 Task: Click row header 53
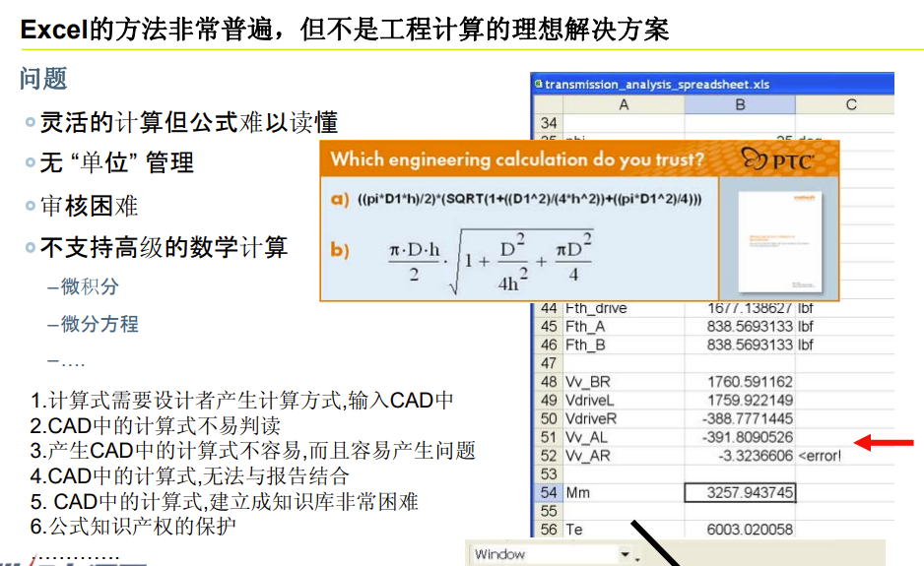coord(548,474)
